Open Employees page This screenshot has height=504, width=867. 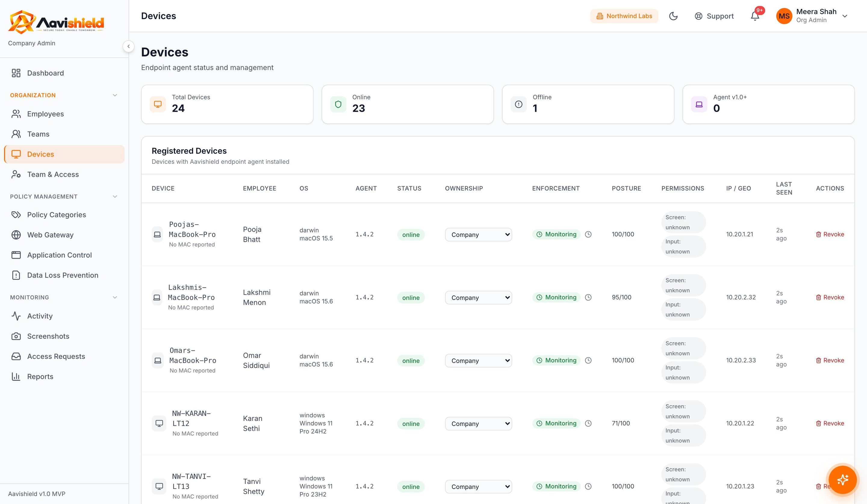[64, 114]
